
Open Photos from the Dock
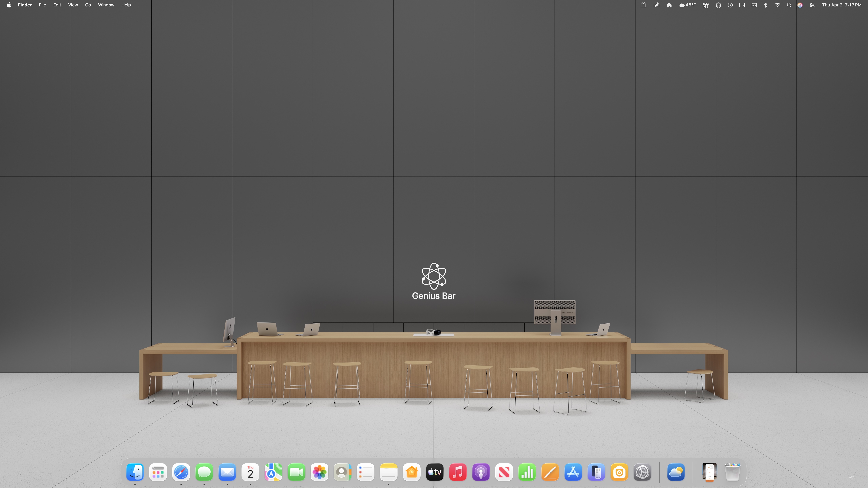click(x=319, y=472)
